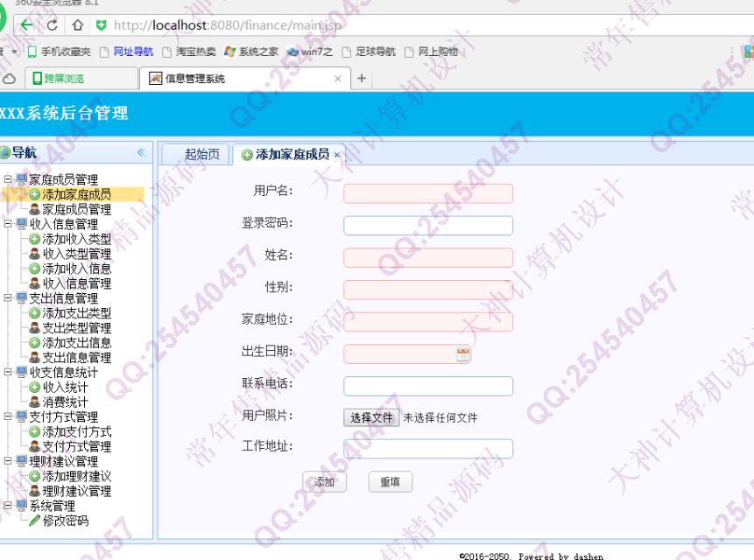Viewport: 754px width, 560px height.
Task: Click the browser home icon
Action: 78,25
